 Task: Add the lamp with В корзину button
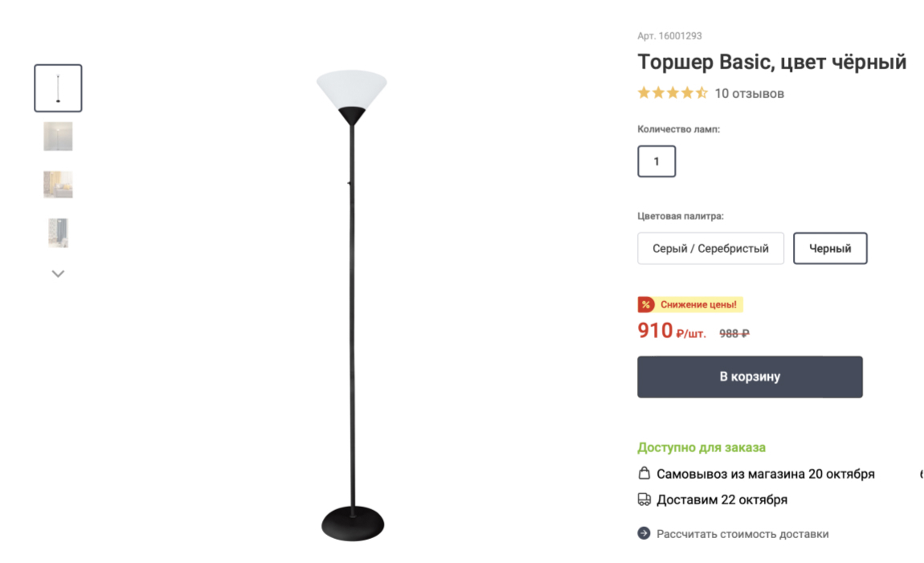750,377
